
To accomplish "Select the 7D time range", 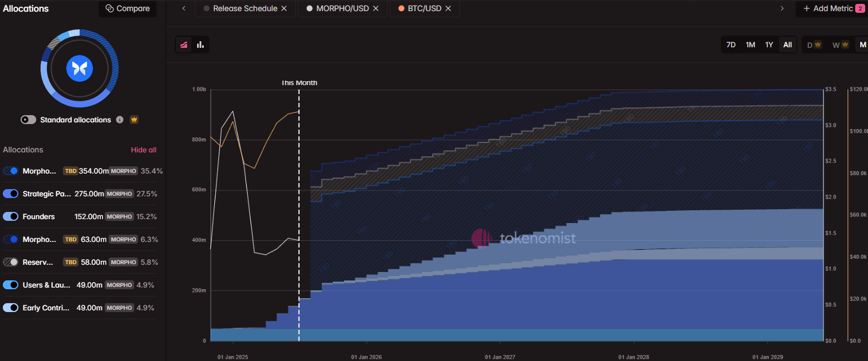I will (731, 45).
